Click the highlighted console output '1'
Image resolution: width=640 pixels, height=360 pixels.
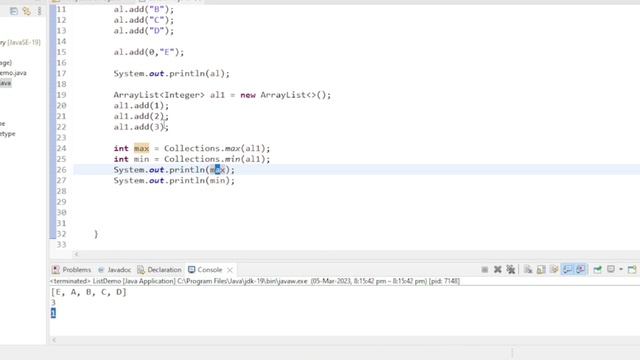(53, 313)
